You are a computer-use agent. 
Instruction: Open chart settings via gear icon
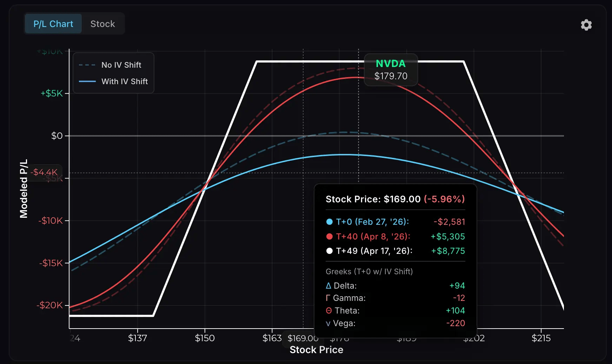[586, 25]
